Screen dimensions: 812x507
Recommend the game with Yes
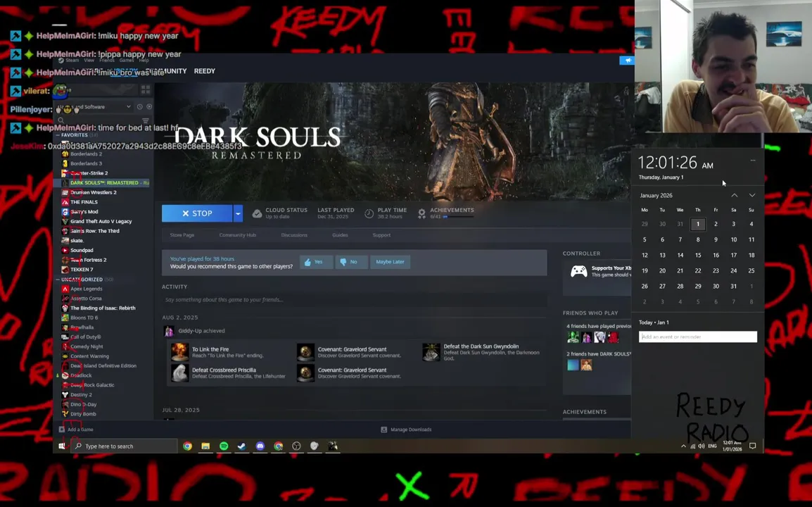click(x=316, y=262)
